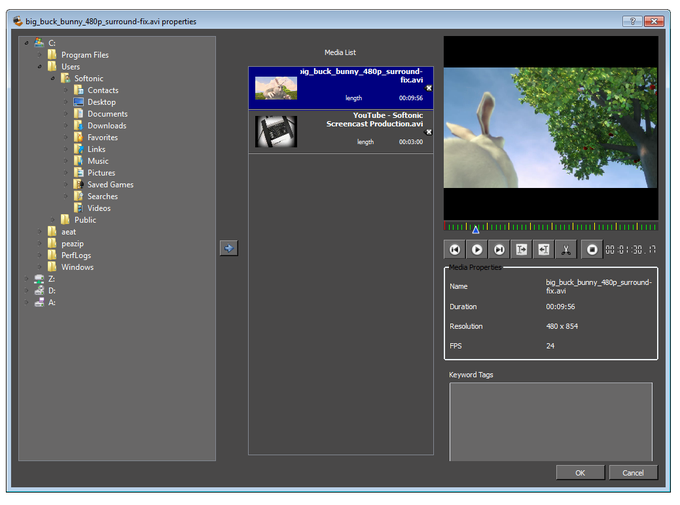Click the set out-point marker button
The image size is (680, 505).
pyautogui.click(x=543, y=249)
